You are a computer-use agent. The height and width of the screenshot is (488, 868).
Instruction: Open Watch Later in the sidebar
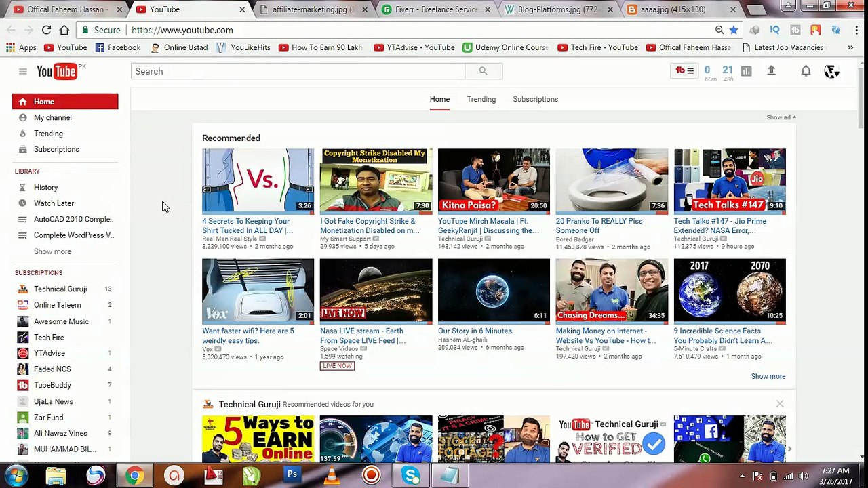coord(54,203)
